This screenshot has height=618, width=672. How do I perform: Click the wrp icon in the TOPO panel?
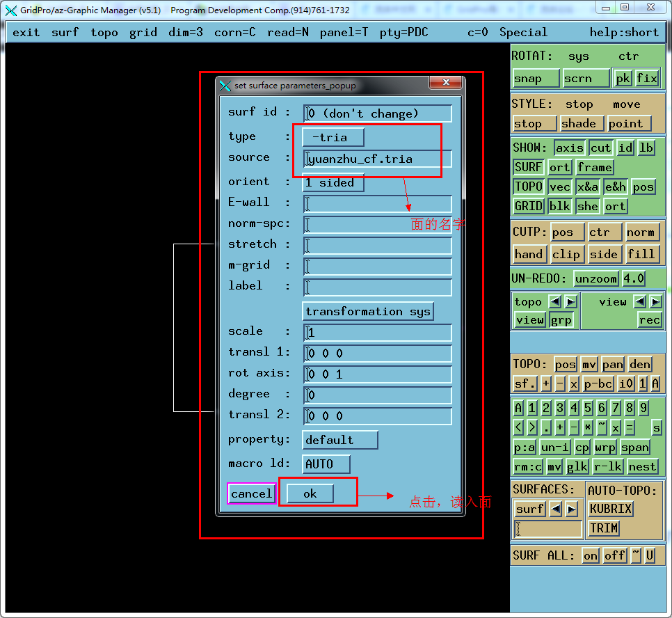605,447
